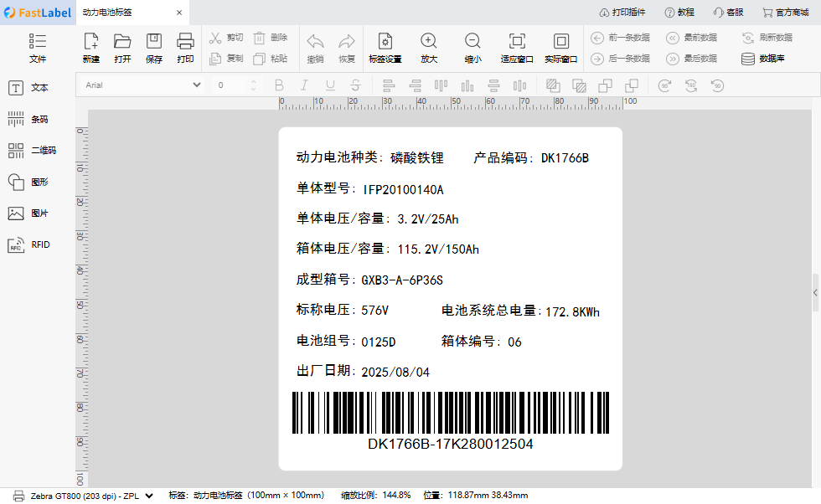Screen dimensions: 821x504
Task: Expand the right side panel arrow
Action: [815, 292]
